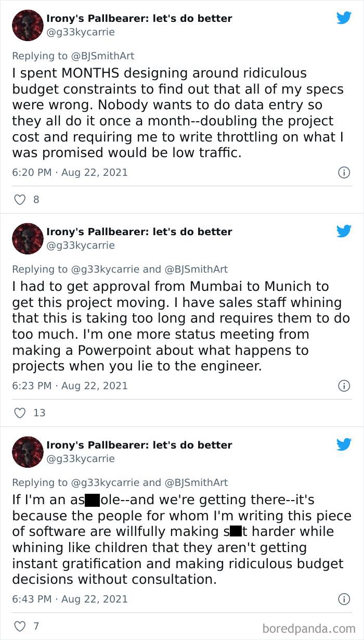Click the Twitter bird icon in third tweet

click(x=344, y=445)
